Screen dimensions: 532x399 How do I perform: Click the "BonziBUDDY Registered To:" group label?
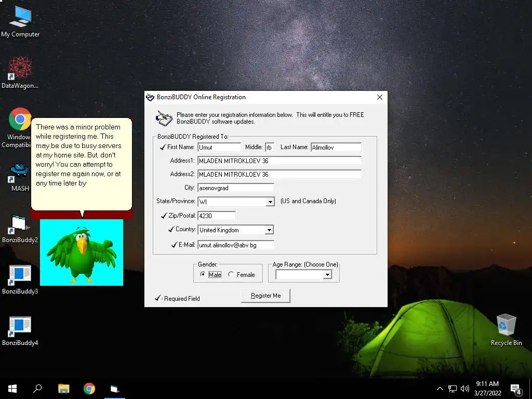[x=193, y=137]
